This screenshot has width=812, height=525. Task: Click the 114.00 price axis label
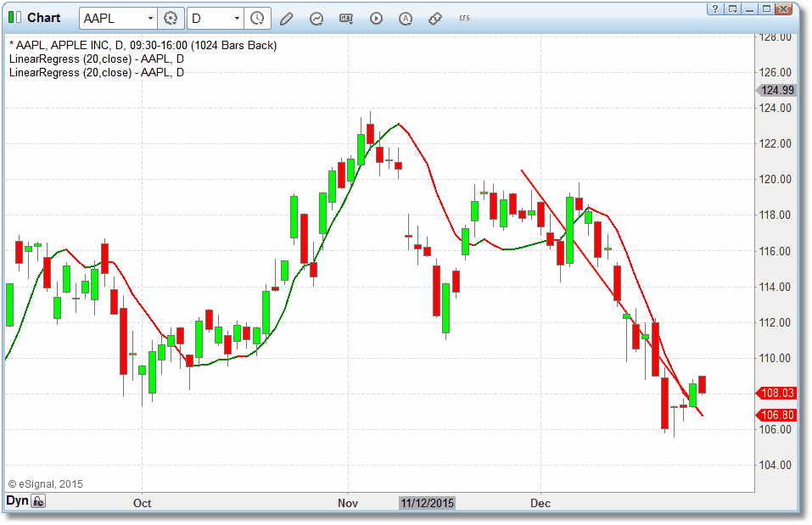(x=775, y=287)
